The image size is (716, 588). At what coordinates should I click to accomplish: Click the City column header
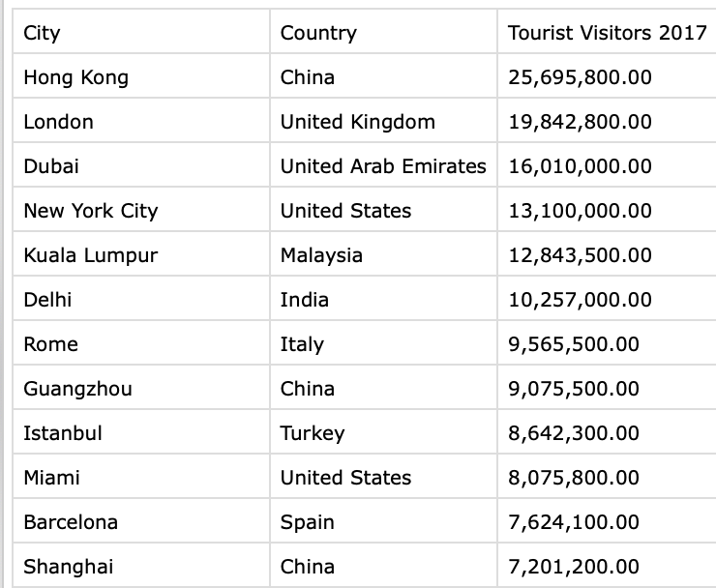point(42,33)
